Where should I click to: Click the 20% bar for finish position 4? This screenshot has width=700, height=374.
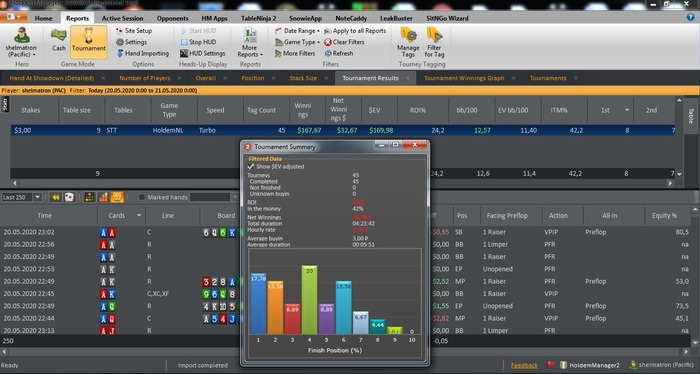[309, 300]
